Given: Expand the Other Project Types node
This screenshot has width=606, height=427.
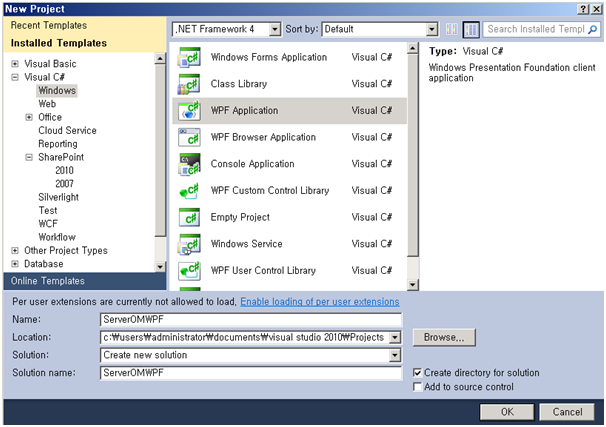Looking at the screenshot, I should click(x=15, y=250).
